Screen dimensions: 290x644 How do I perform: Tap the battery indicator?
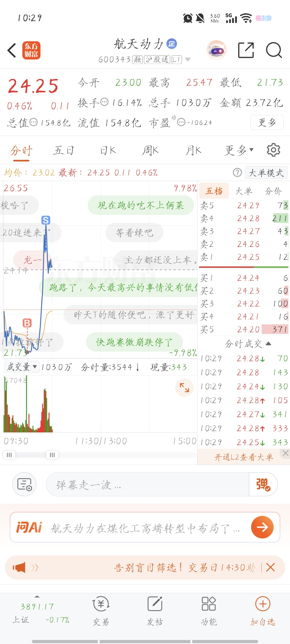[264, 18]
